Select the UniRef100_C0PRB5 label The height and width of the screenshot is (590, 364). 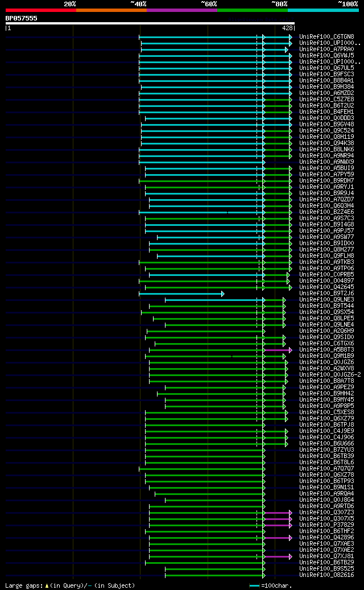pos(326,274)
